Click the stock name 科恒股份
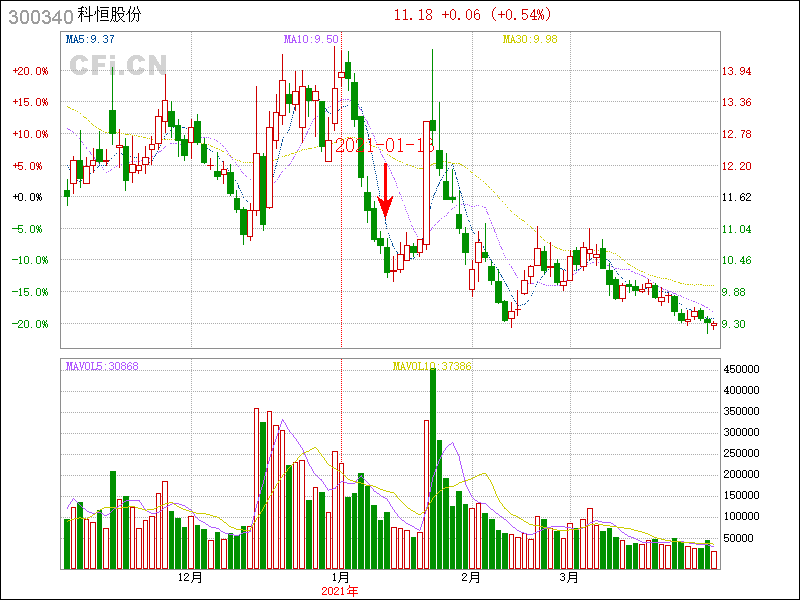The image size is (800, 600). click(x=110, y=15)
